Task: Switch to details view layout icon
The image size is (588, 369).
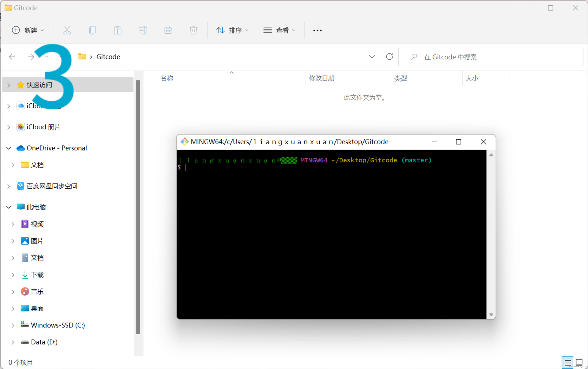Action: [x=567, y=362]
